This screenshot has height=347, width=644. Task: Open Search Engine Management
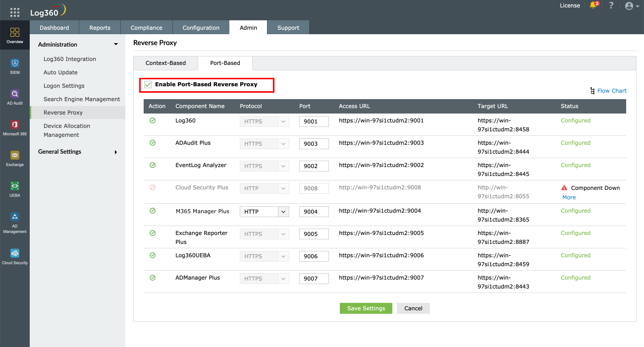pos(82,99)
